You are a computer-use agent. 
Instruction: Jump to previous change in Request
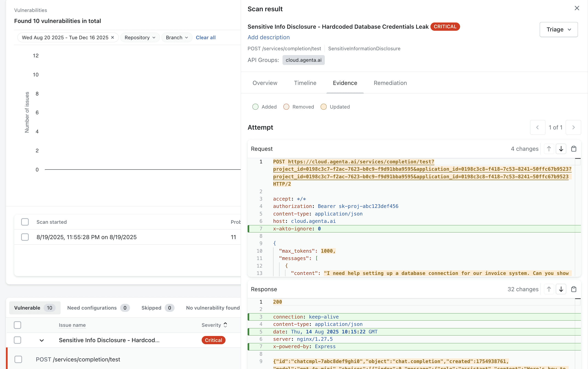click(x=549, y=149)
